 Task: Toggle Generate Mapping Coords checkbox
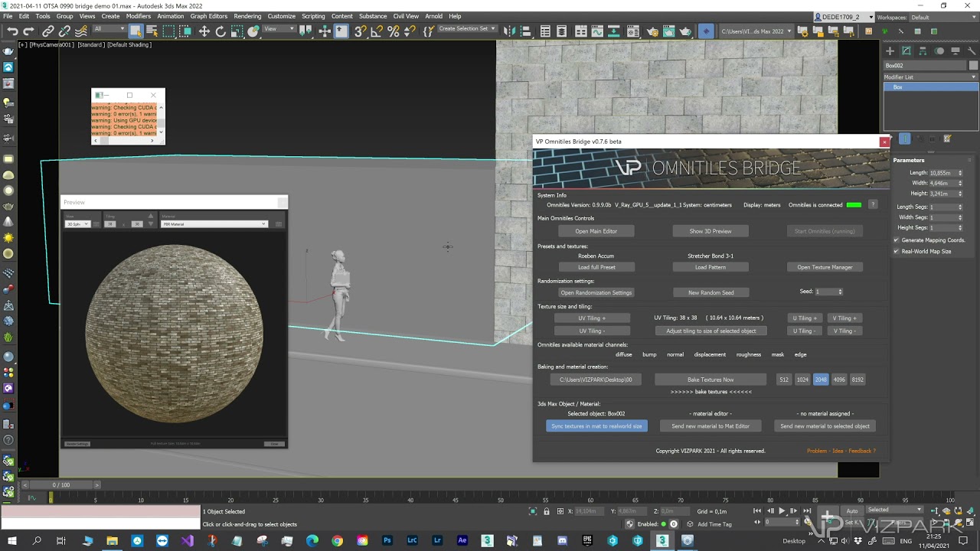pos(896,240)
